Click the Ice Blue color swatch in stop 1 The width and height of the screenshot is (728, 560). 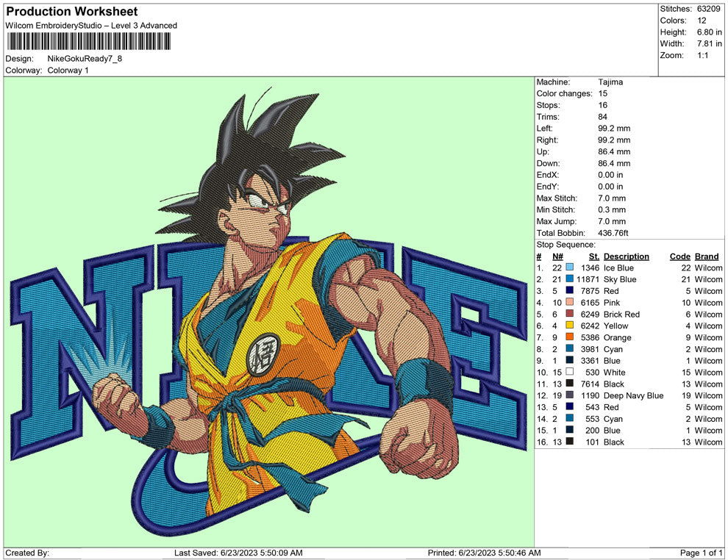point(570,268)
